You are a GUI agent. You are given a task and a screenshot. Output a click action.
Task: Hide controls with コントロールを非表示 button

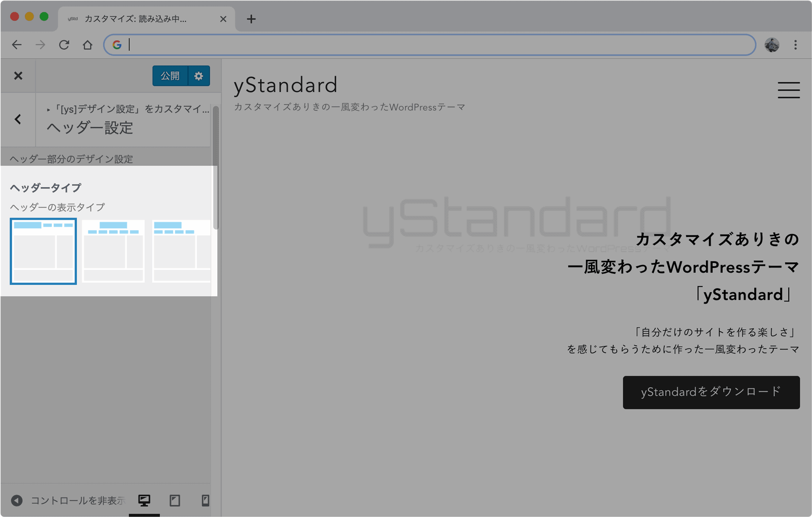click(x=68, y=501)
